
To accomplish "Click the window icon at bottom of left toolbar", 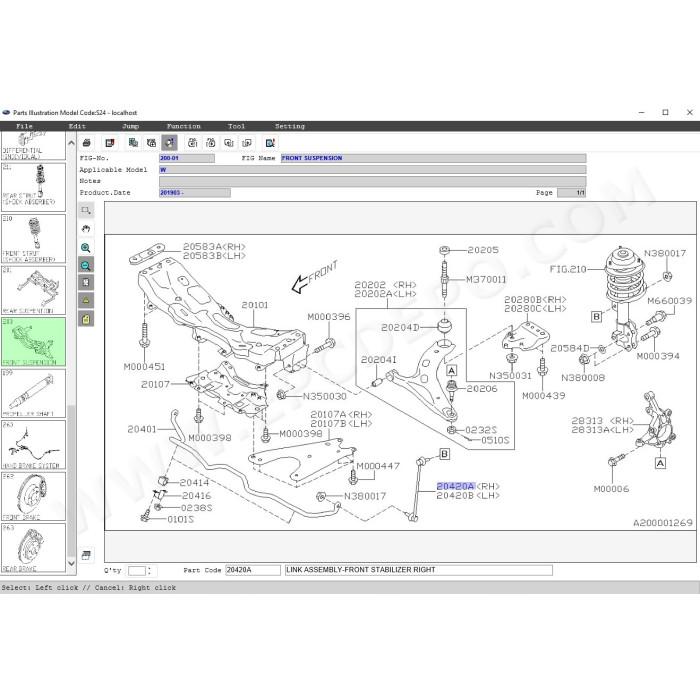I will pos(86,554).
